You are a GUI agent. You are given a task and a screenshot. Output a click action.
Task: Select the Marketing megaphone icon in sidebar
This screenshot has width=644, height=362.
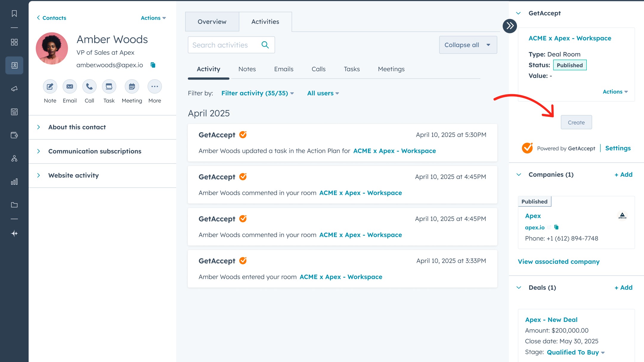[14, 88]
